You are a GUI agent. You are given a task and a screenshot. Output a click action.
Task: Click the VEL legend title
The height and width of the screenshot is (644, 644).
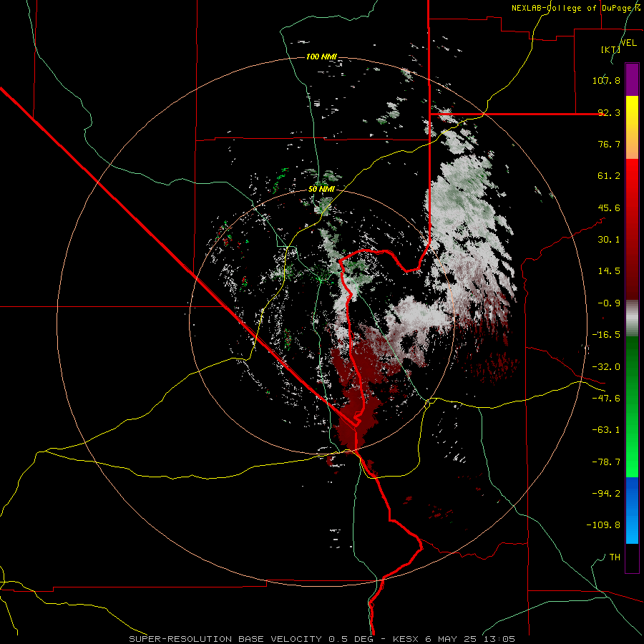628,43
